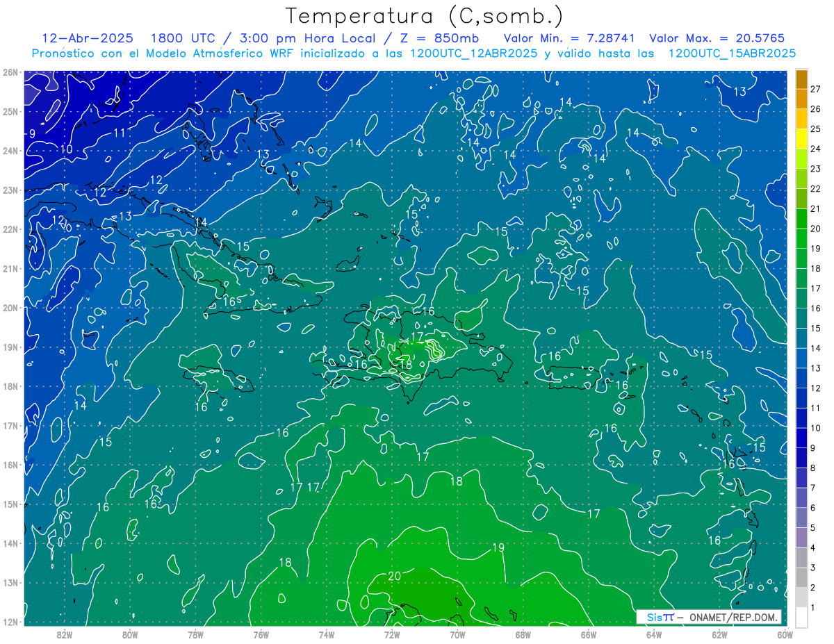This screenshot has width=834, height=644.
Task: Pick the bright yellow color bar segment
Action: (x=801, y=139)
